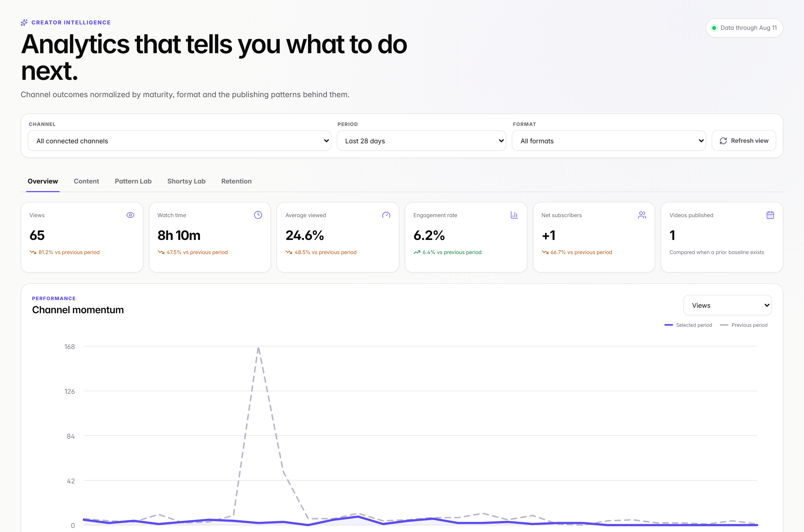Click the eye icon on Views card
The width and height of the screenshot is (804, 532).
130,215
